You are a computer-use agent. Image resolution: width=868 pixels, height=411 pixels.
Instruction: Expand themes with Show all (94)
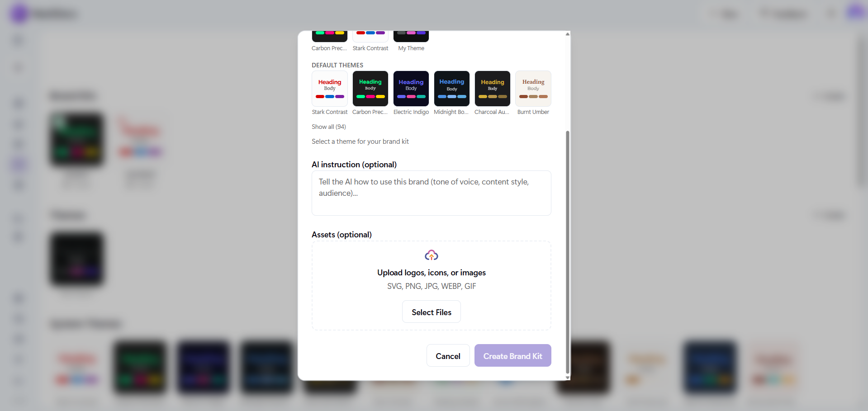328,127
